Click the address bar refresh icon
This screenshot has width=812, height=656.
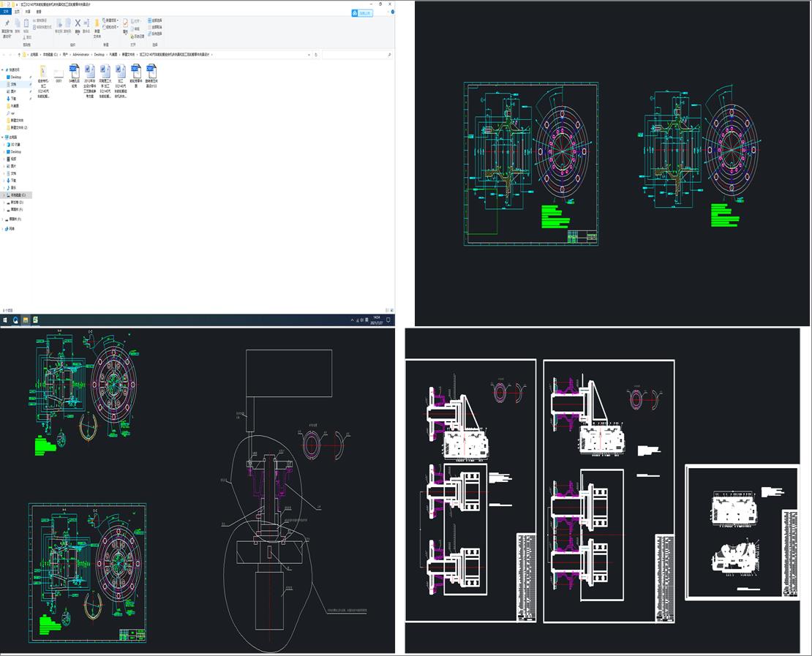(316, 54)
